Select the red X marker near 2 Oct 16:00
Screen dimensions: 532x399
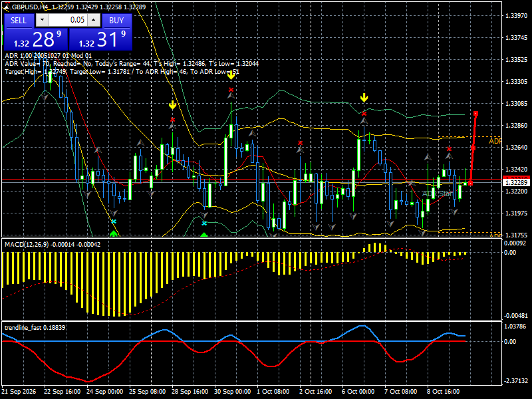pyautogui.click(x=301, y=143)
